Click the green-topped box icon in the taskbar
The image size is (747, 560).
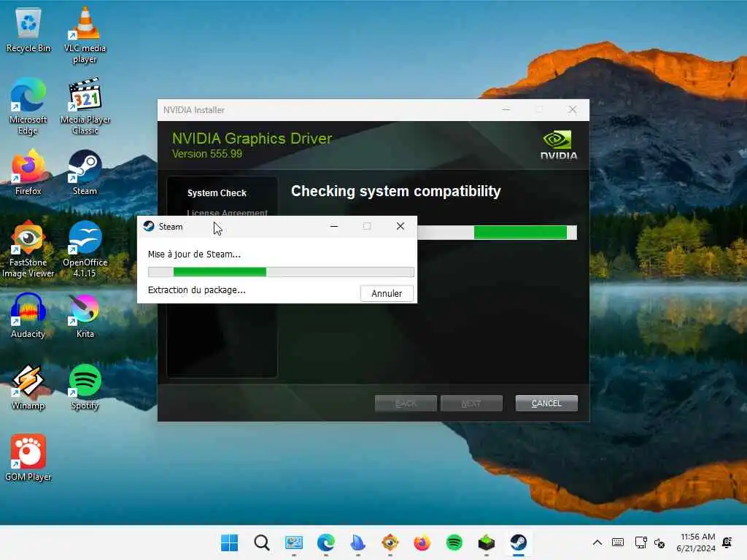click(487, 542)
